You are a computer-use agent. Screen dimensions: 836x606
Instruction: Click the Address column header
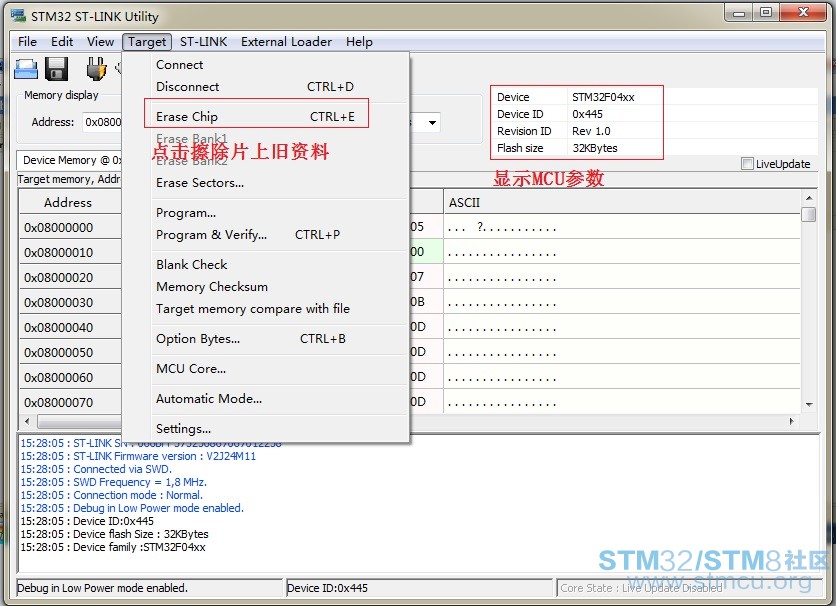69,203
